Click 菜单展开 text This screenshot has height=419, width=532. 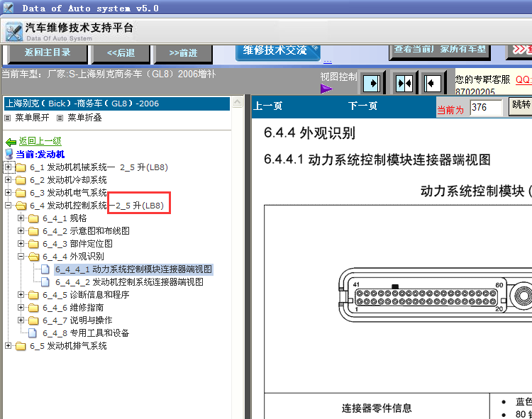32,118
